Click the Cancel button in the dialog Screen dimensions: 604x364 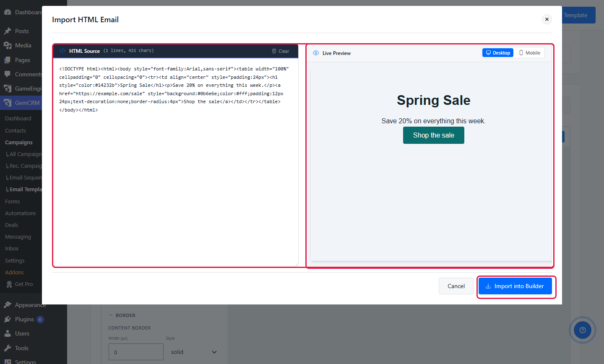[456, 286]
